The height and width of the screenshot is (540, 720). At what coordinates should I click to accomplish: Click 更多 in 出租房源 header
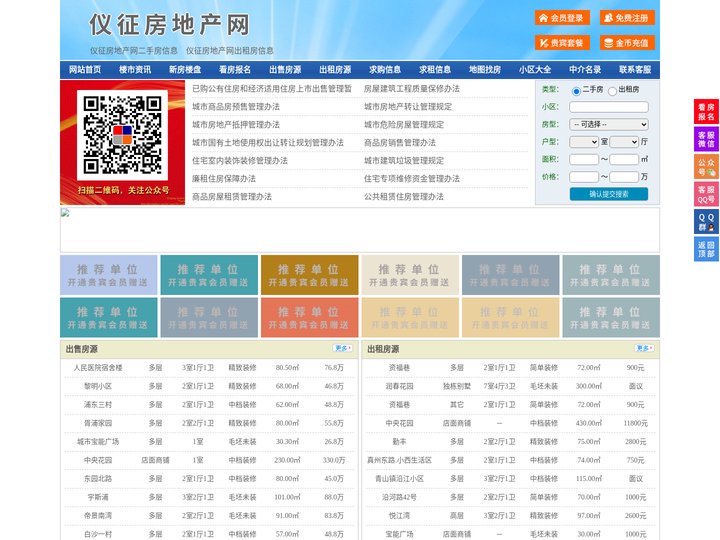click(644, 349)
